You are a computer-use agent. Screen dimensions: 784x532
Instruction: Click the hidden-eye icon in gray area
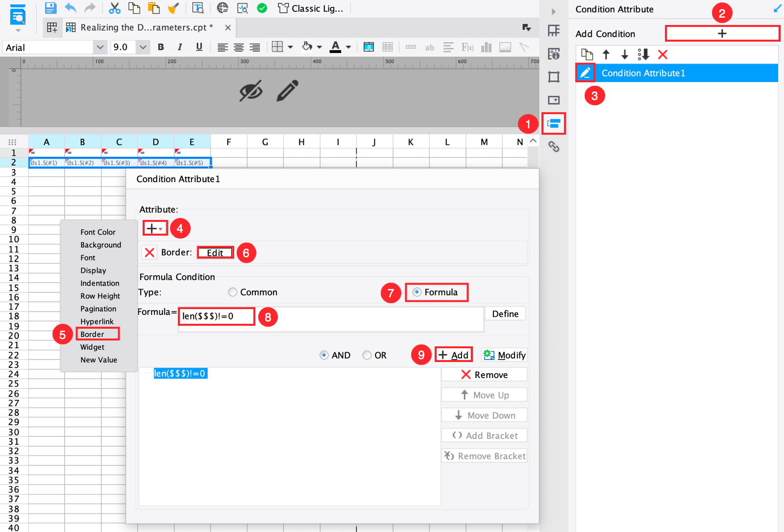pyautogui.click(x=251, y=91)
